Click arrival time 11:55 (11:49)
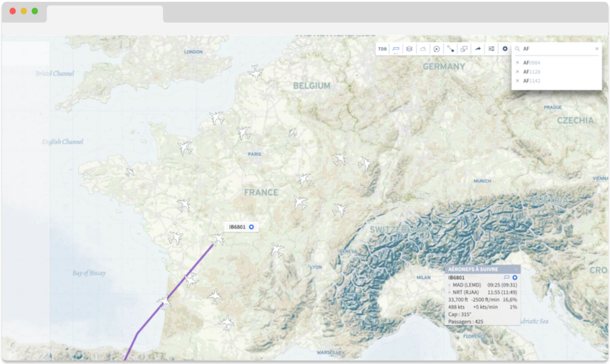Viewport: 610px width, 364px height. 502,292
